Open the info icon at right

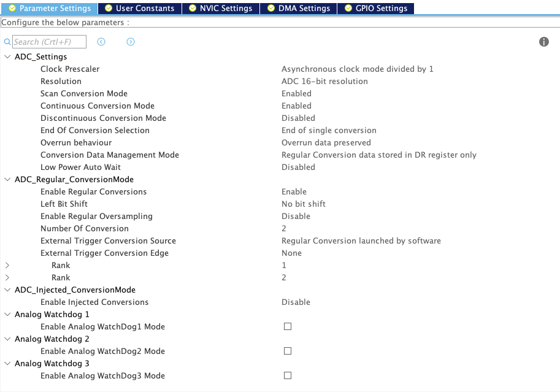[x=543, y=42]
